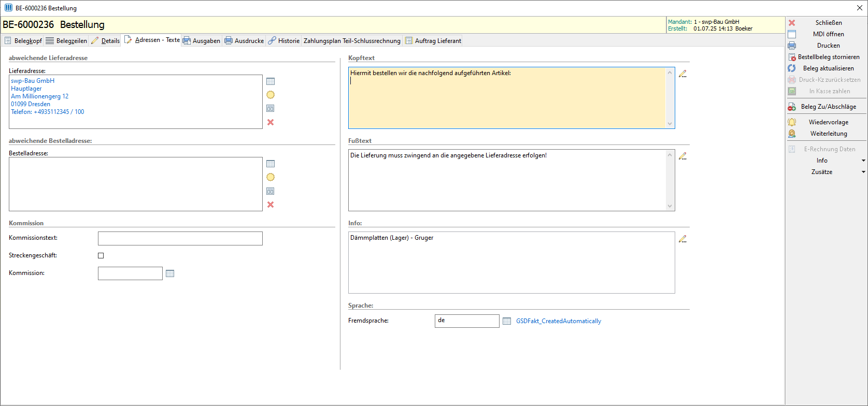
Task: Click the 'swp-Bau GmbH' address line
Action: [33, 81]
